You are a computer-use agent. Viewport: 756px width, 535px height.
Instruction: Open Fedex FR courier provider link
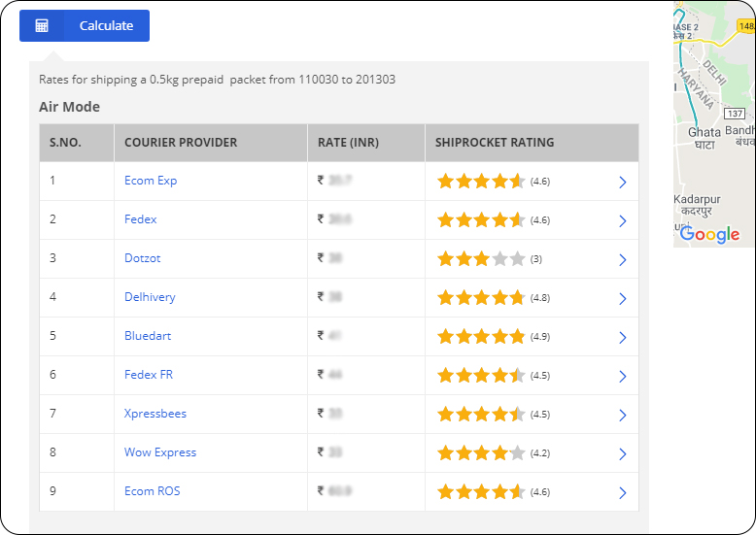click(149, 375)
